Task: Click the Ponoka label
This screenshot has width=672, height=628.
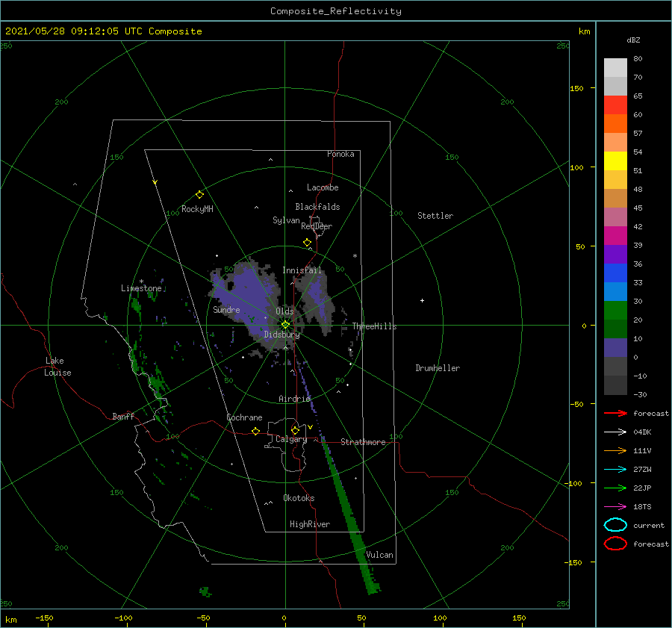Action: pyautogui.click(x=340, y=154)
